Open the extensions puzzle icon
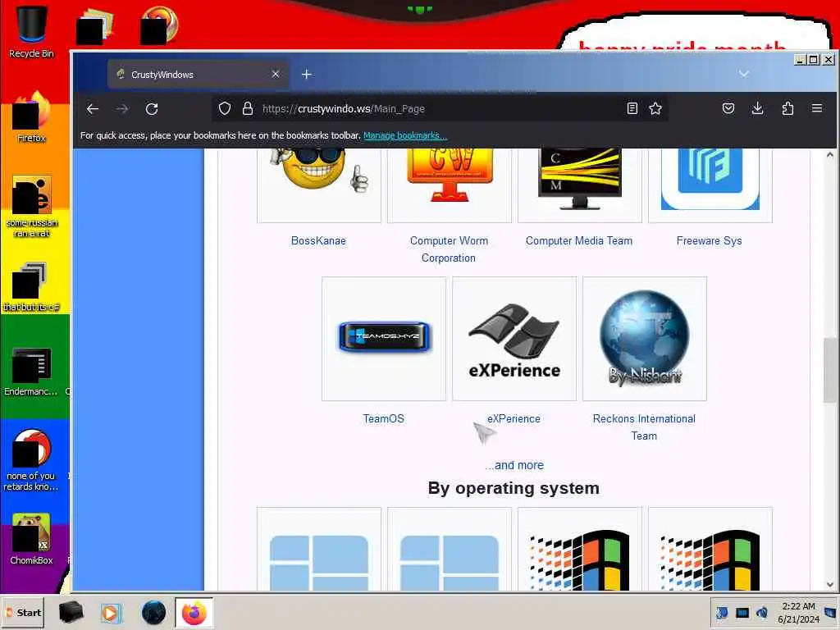The width and height of the screenshot is (840, 630). [787, 109]
